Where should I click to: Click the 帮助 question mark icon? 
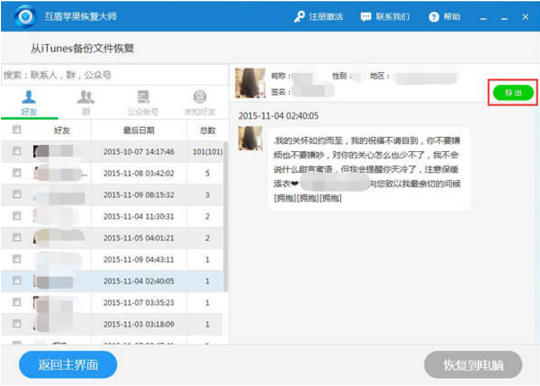pyautogui.click(x=434, y=17)
